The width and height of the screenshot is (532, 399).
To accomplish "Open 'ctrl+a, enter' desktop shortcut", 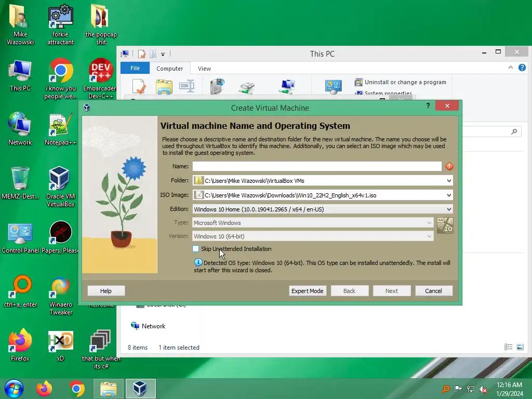I will click(x=20, y=291).
